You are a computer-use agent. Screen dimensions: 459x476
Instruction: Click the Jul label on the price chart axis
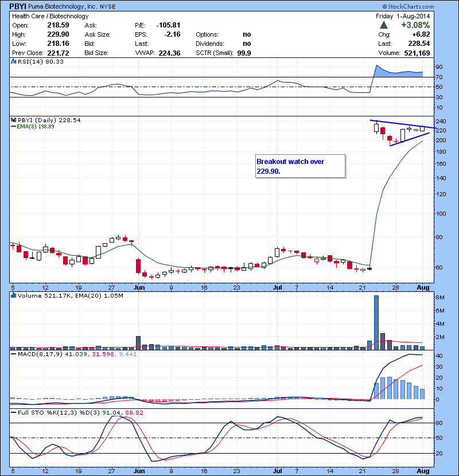[277, 287]
